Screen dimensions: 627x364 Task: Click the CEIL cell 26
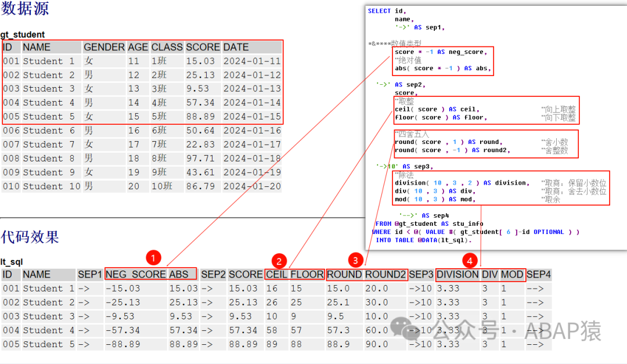[272, 303]
